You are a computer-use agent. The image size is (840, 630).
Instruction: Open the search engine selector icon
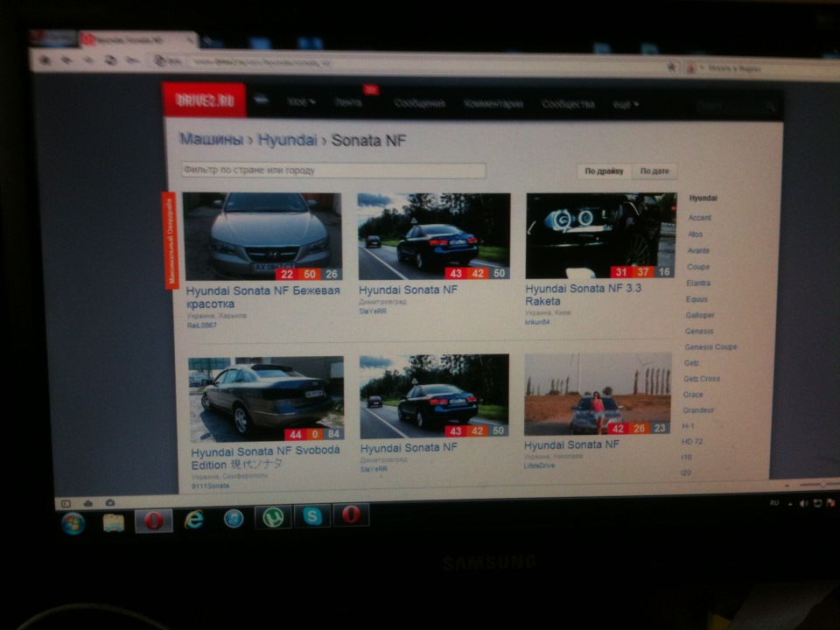click(x=691, y=68)
